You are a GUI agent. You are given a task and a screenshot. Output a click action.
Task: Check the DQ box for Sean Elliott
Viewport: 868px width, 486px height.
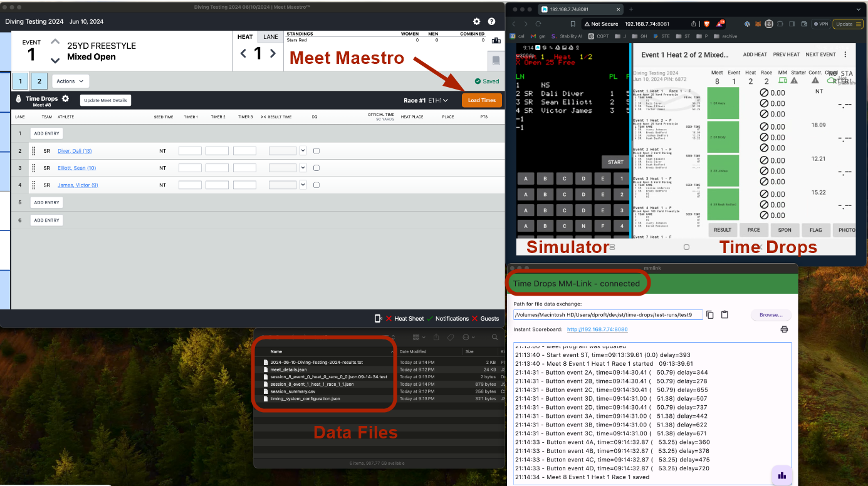pos(316,168)
